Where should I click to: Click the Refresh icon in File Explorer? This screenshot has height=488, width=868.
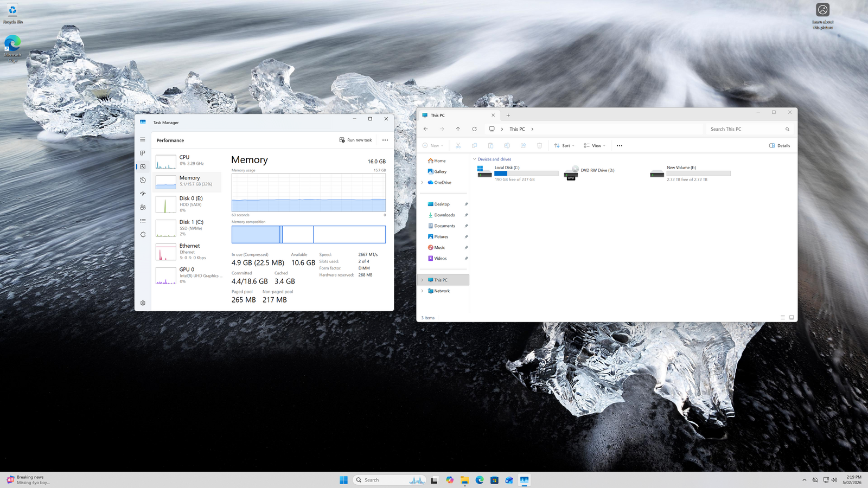tap(474, 129)
